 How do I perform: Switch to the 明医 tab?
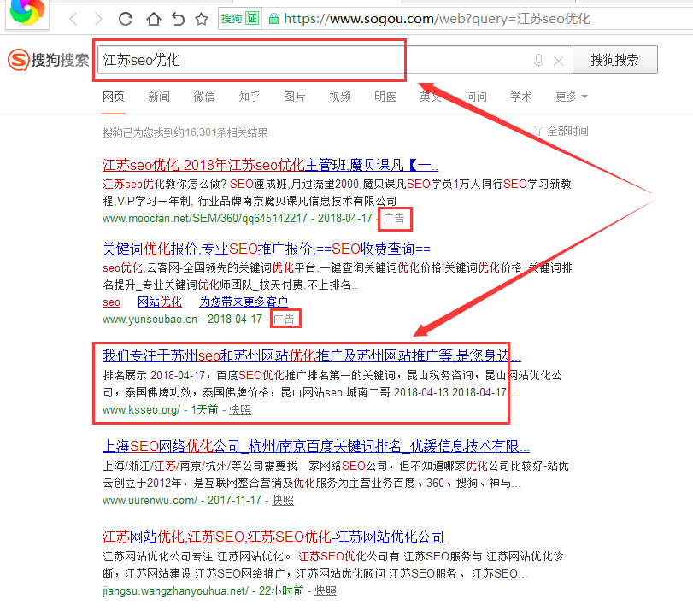(385, 97)
